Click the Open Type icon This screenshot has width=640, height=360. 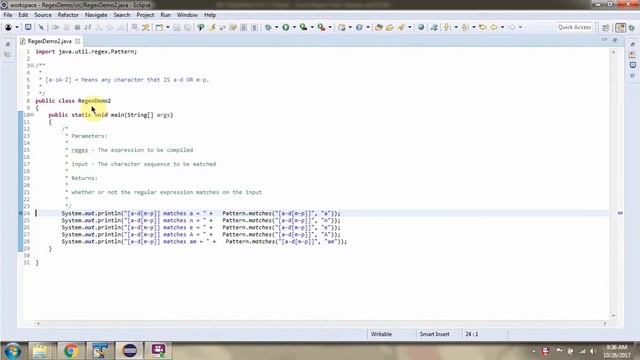(378, 27)
